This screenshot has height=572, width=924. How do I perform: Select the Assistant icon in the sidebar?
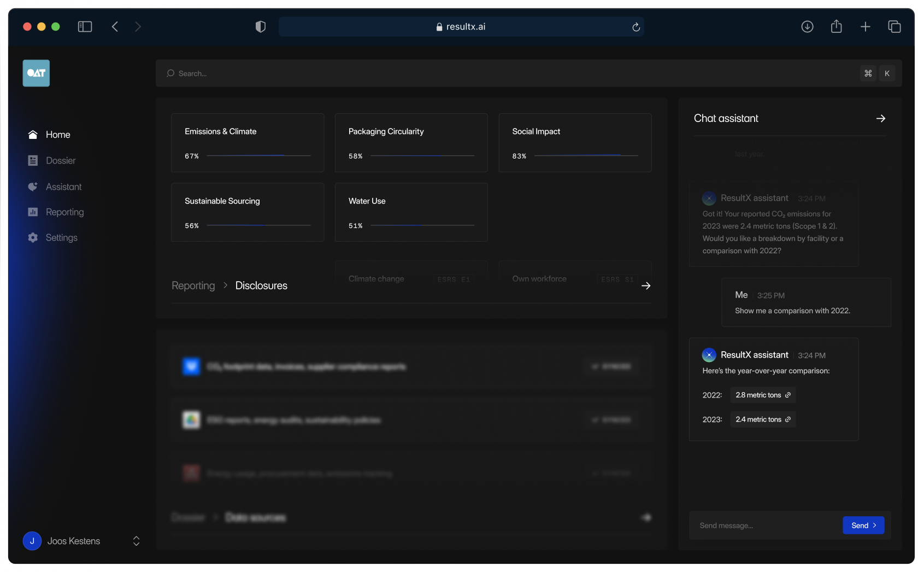(x=32, y=186)
